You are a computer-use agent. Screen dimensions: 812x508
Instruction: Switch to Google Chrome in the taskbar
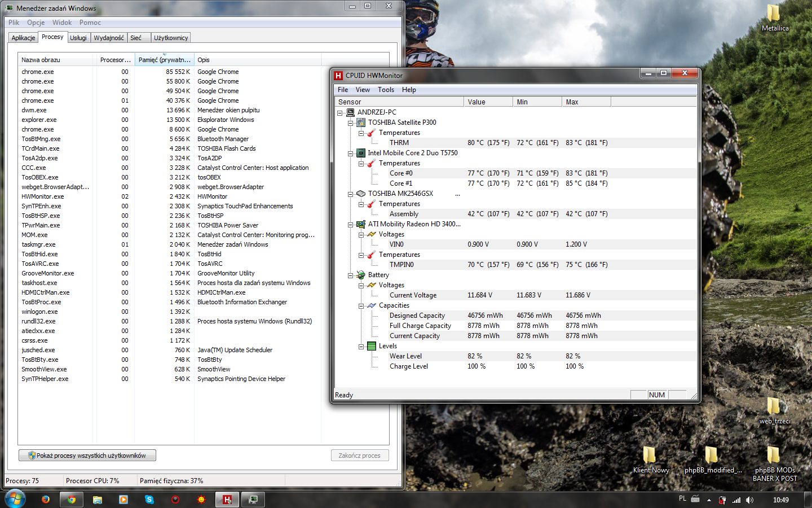tap(72, 500)
